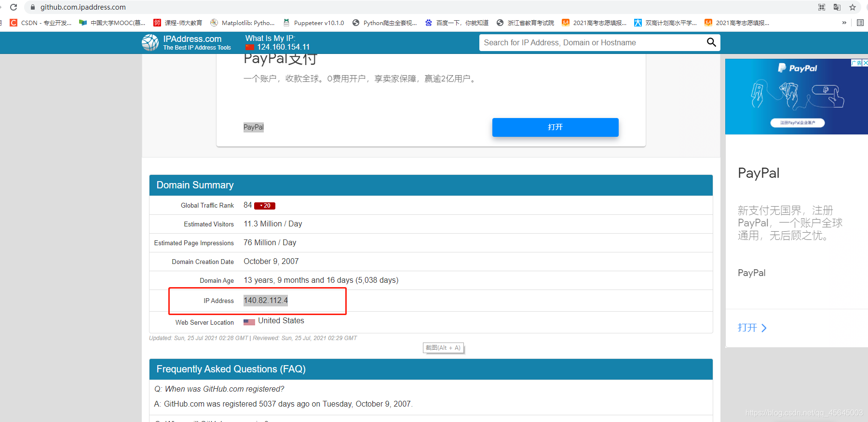Image resolution: width=868 pixels, height=422 pixels.
Task: Click the 76 Million / Day value
Action: pos(270,243)
